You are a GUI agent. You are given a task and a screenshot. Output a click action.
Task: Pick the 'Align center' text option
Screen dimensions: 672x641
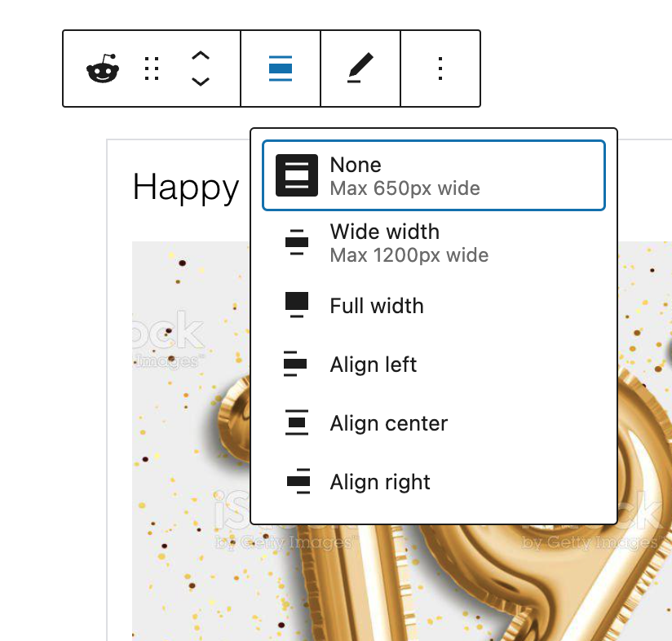[x=388, y=423]
